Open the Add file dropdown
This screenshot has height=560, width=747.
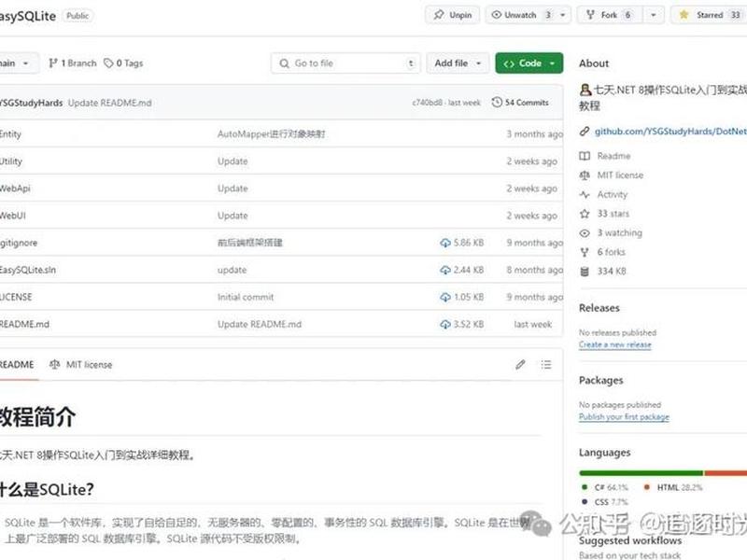[x=458, y=63]
